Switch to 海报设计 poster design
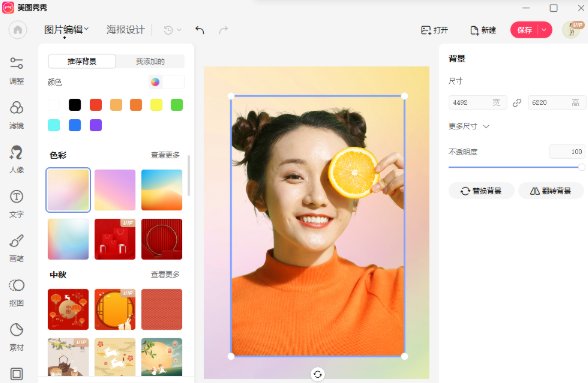This screenshot has width=588, height=383. (x=126, y=30)
